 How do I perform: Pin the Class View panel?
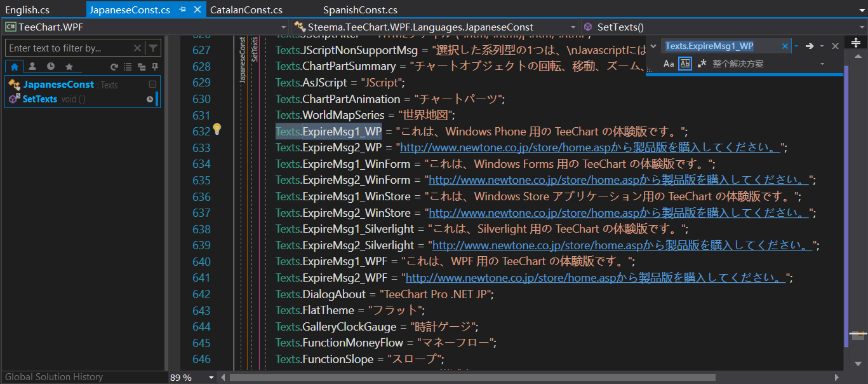tap(155, 66)
